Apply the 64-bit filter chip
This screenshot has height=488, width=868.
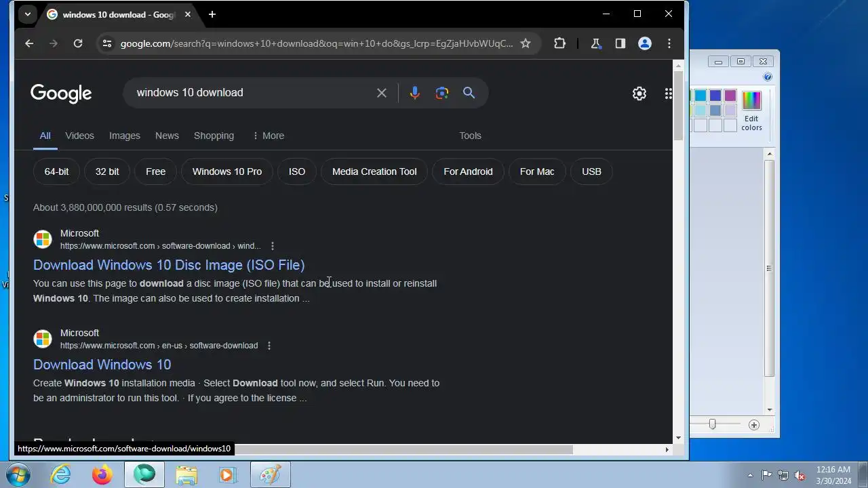click(56, 171)
